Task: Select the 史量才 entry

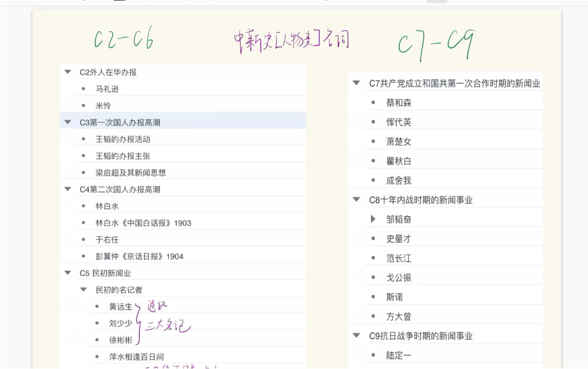Action: click(399, 239)
